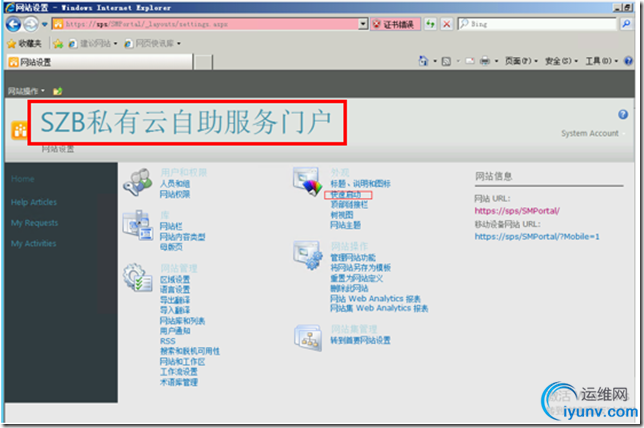
Task: Open 工作流设置 workflow settings link
Action: pyautogui.click(x=179, y=372)
